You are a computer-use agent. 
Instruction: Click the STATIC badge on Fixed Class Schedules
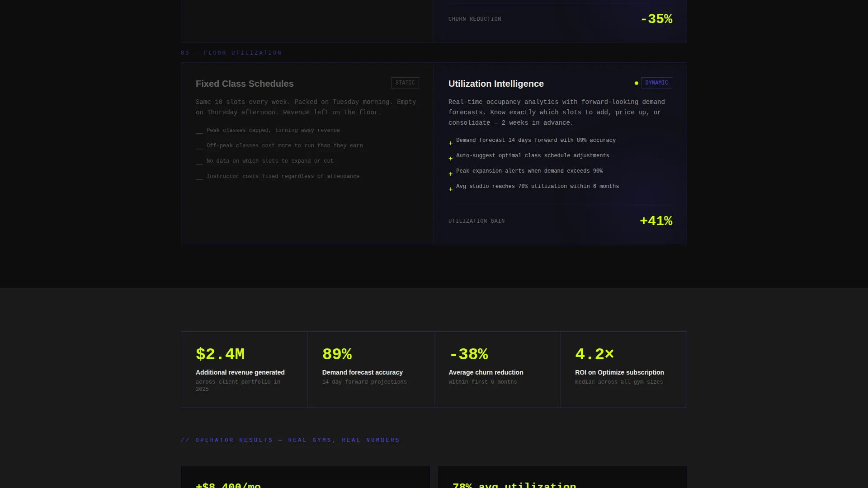pyautogui.click(x=405, y=83)
